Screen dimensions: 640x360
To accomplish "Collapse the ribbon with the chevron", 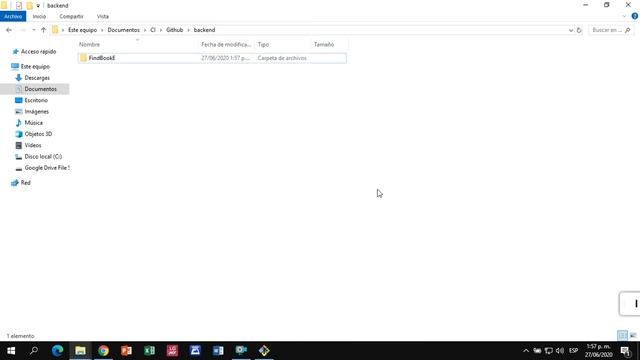I will click(x=624, y=16).
